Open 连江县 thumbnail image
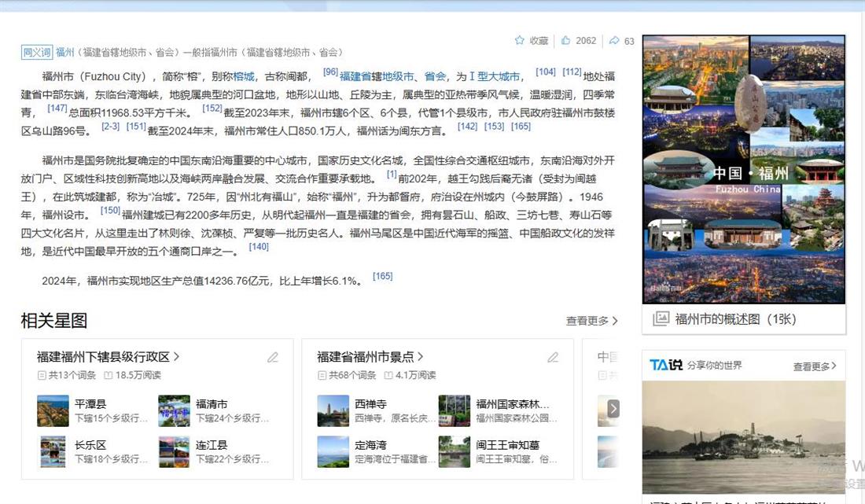865x504 pixels. pos(174,451)
